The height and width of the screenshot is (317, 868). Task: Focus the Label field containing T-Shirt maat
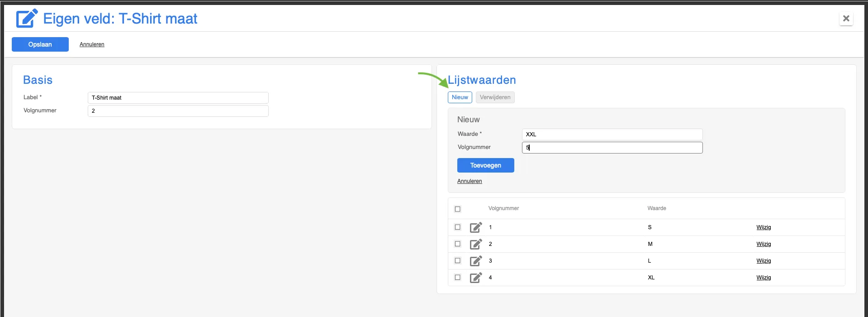click(178, 98)
